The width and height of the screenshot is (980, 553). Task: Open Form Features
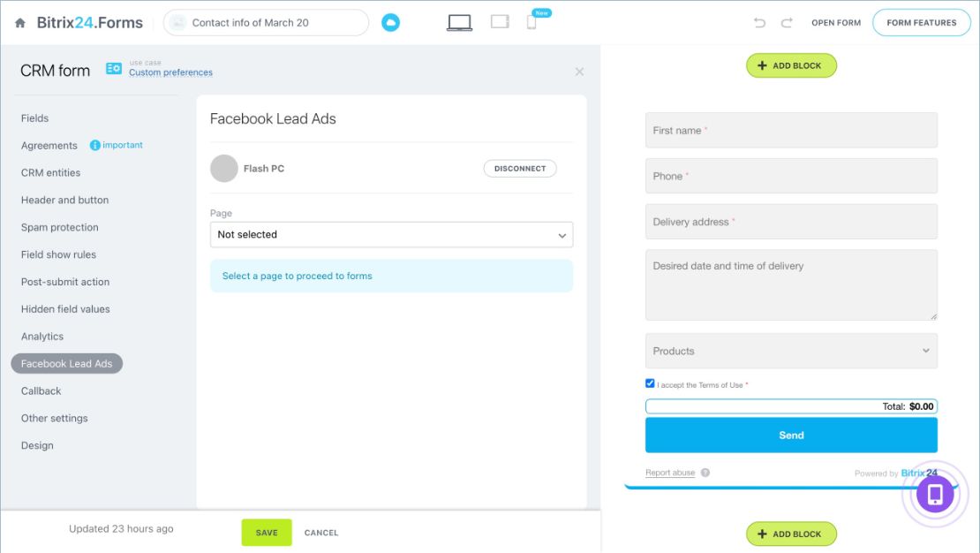pos(921,22)
